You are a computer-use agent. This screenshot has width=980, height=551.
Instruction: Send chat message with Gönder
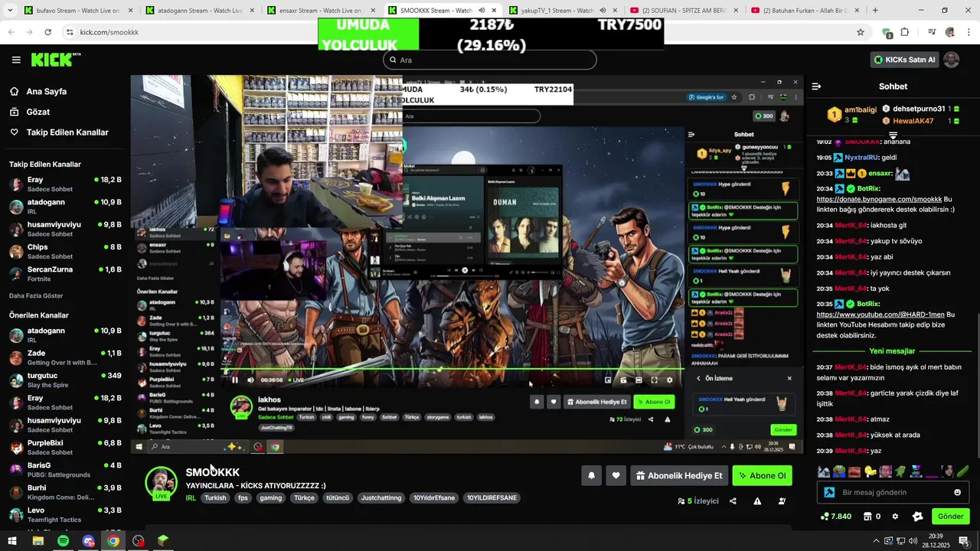tap(950, 517)
